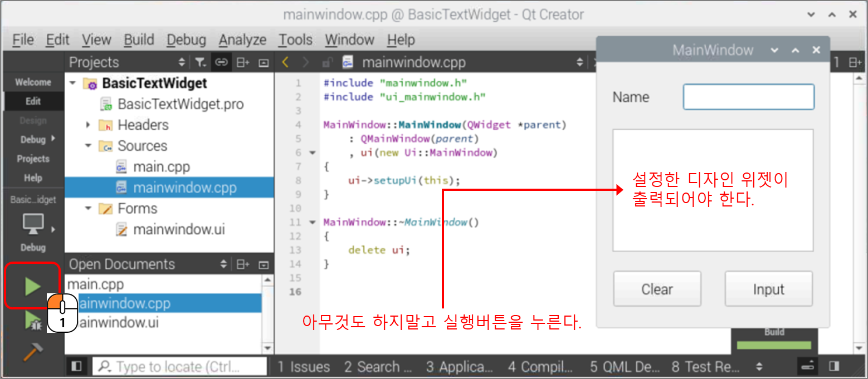868x379 pixels.
Task: Click the Type to locate search box
Action: click(x=179, y=366)
